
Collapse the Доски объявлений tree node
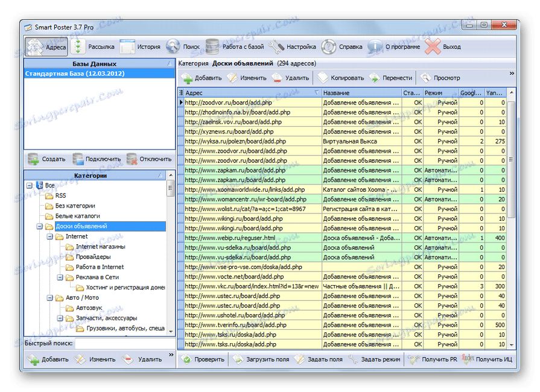(x=40, y=227)
